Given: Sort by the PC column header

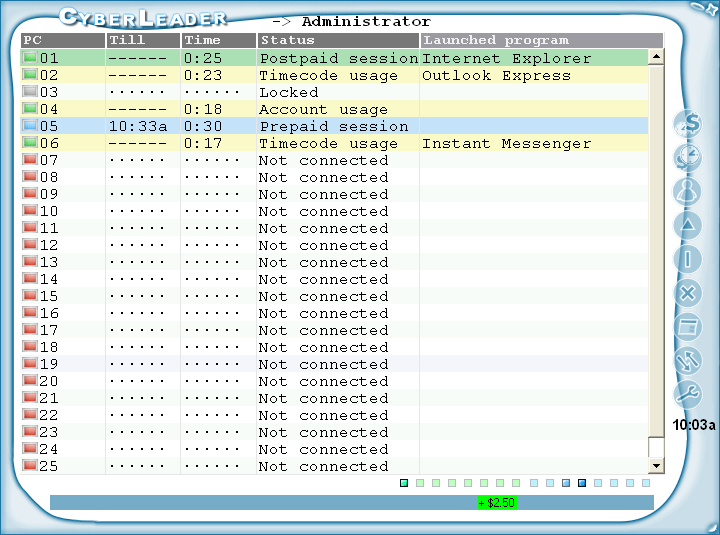Looking at the screenshot, I should 63,40.
